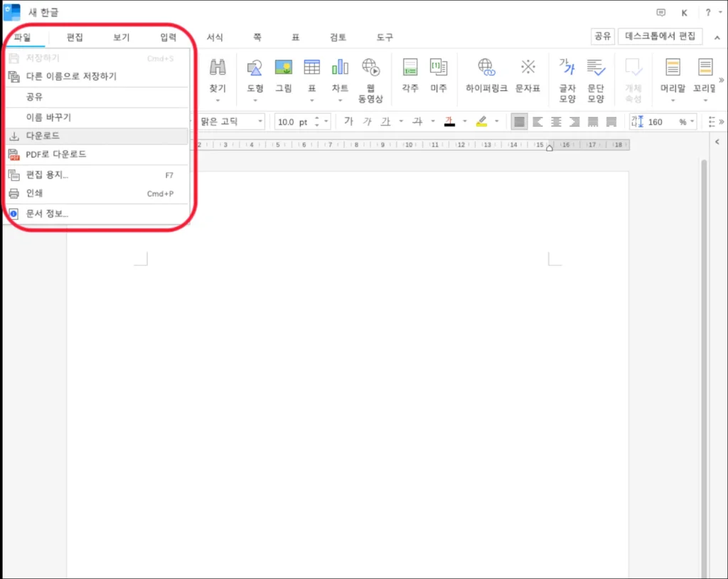Open line spacing percent dropdown
Screen dimensions: 728x579
(692, 122)
